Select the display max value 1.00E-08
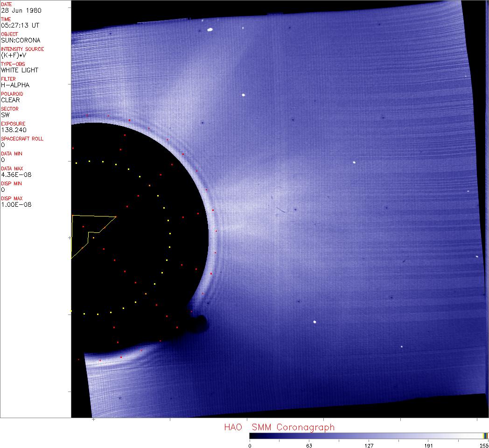The height and width of the screenshot is (448, 489). click(x=15, y=204)
